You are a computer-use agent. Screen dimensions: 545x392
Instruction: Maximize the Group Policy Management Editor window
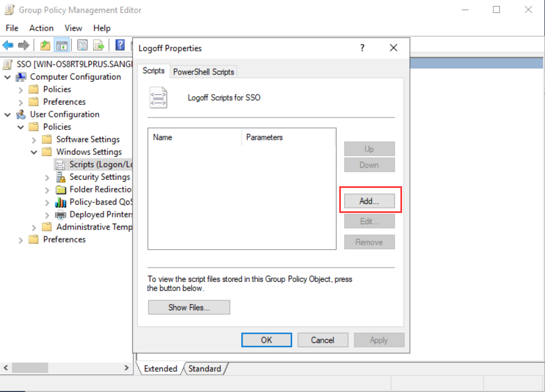[x=497, y=10]
